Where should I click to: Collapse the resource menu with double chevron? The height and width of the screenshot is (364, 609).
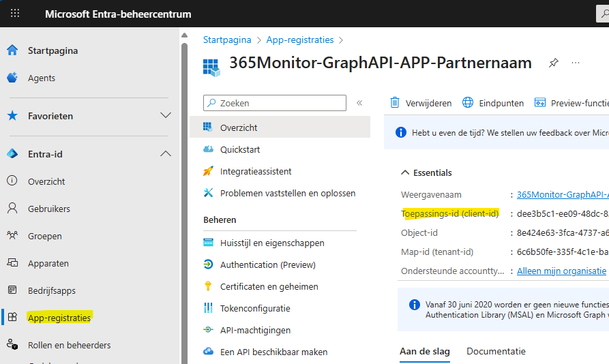(359, 103)
